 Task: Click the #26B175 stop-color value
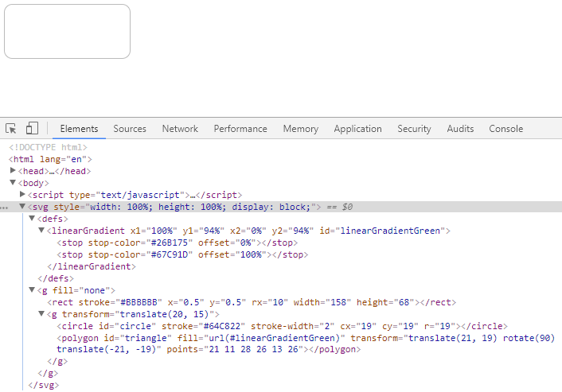pyautogui.click(x=170, y=243)
